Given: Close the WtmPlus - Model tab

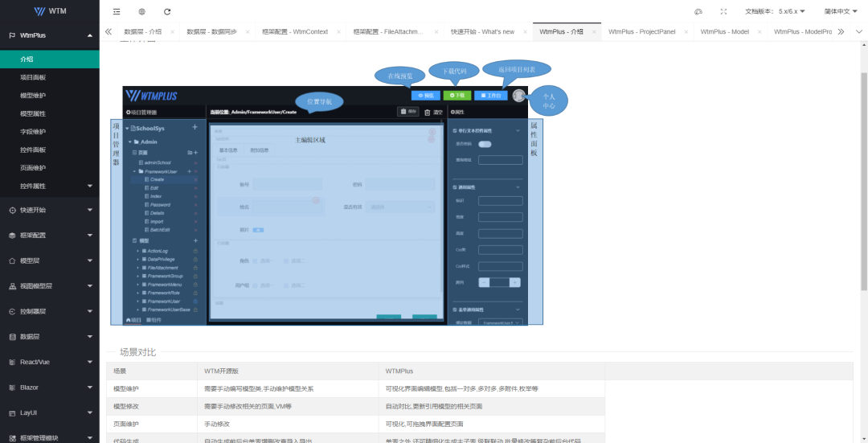Looking at the screenshot, I should (x=759, y=32).
